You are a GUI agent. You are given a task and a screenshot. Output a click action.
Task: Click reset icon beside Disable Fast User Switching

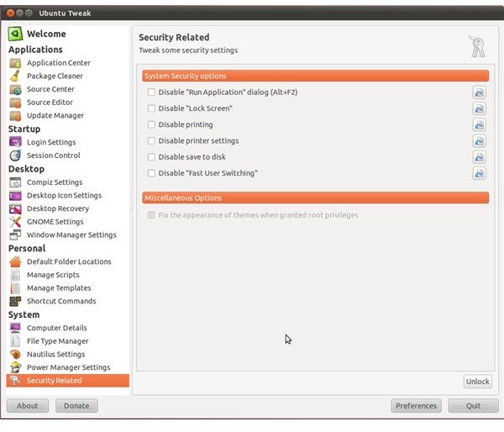[479, 173]
